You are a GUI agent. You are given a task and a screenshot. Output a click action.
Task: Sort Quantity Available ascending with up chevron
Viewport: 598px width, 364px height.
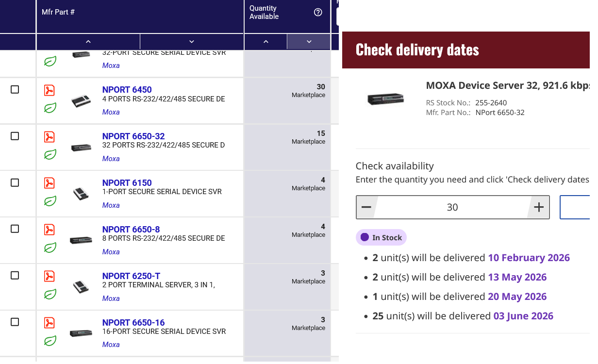(266, 42)
